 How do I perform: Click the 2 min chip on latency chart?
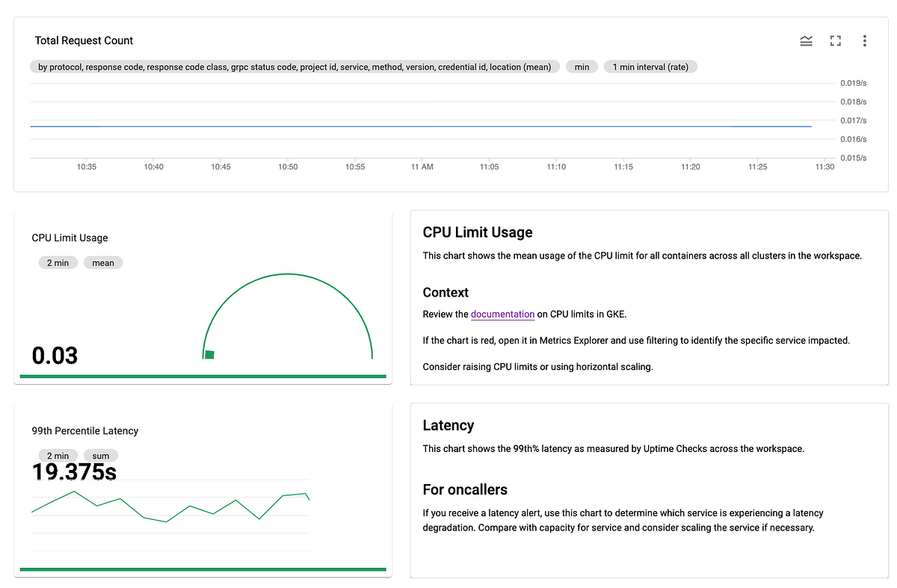click(58, 455)
